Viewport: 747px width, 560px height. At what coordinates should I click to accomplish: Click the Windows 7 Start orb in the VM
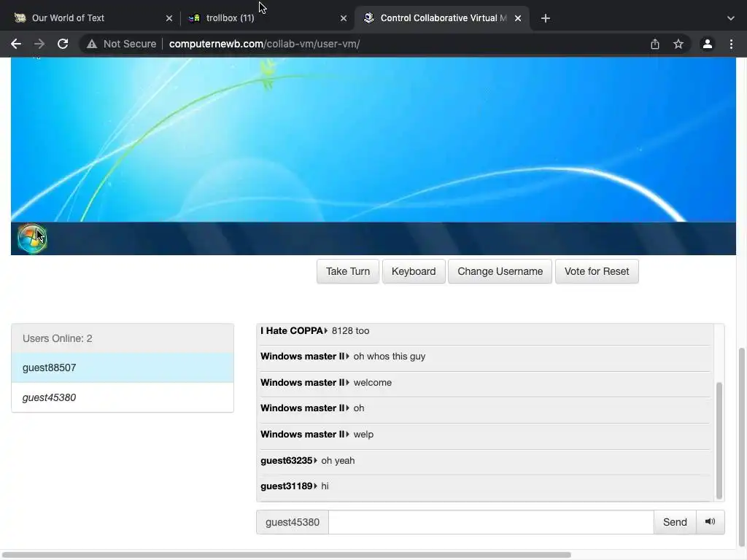(x=32, y=238)
